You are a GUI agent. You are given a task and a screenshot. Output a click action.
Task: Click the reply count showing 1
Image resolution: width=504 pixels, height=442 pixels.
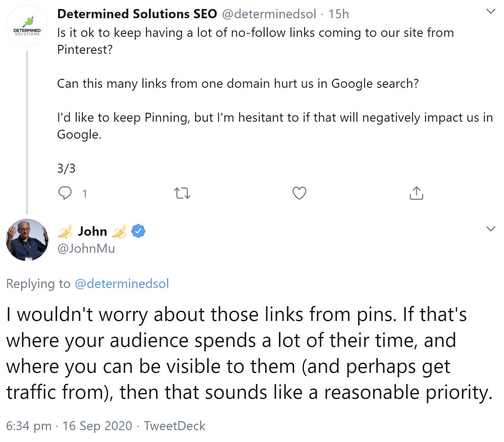[x=84, y=193]
